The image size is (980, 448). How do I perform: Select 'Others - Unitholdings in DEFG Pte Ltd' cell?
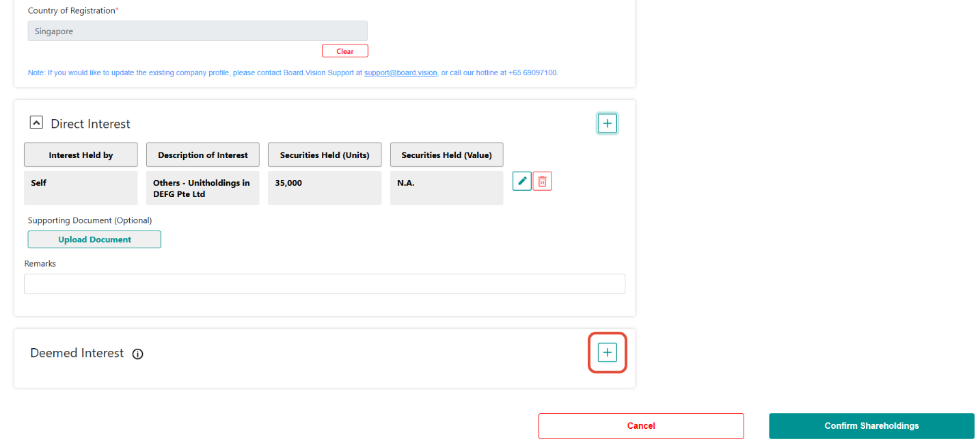(x=203, y=188)
